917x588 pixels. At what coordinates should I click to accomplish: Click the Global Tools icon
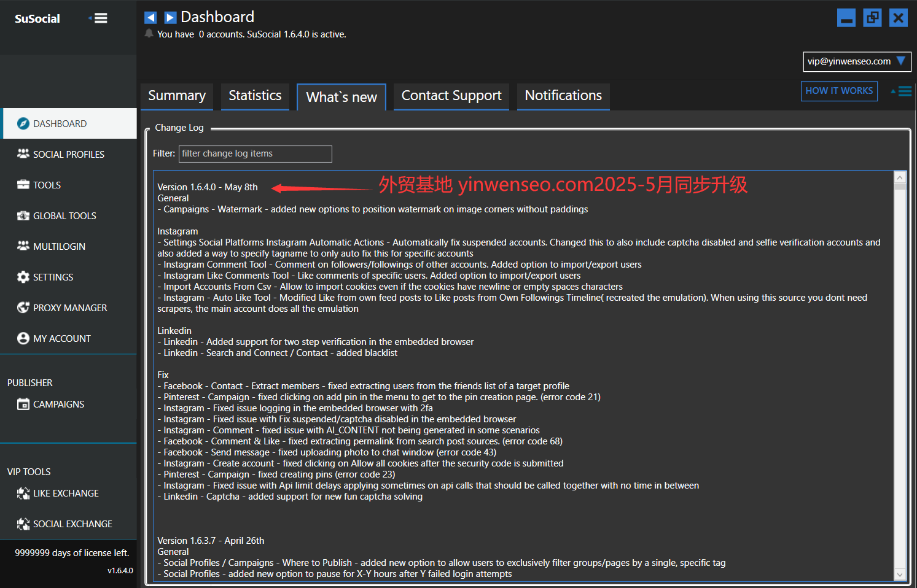click(x=23, y=215)
